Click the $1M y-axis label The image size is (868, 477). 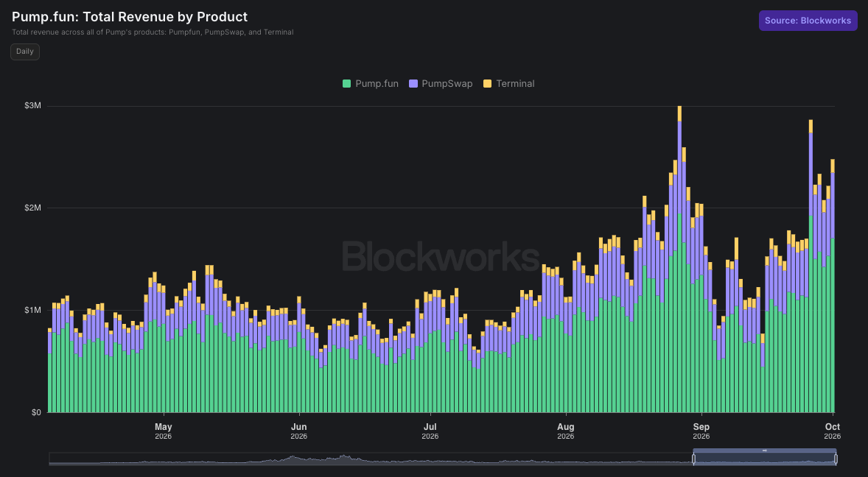pos(32,310)
